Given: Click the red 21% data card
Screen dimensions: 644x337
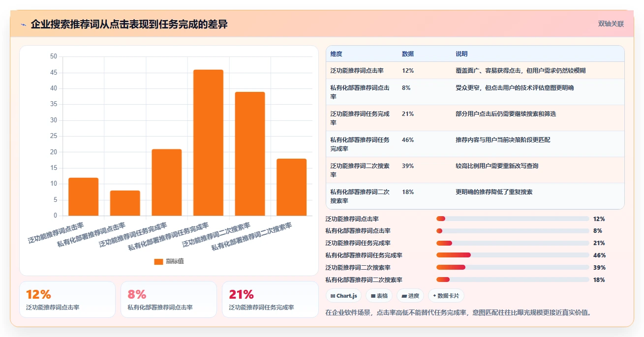Looking at the screenshot, I should click(x=270, y=300).
